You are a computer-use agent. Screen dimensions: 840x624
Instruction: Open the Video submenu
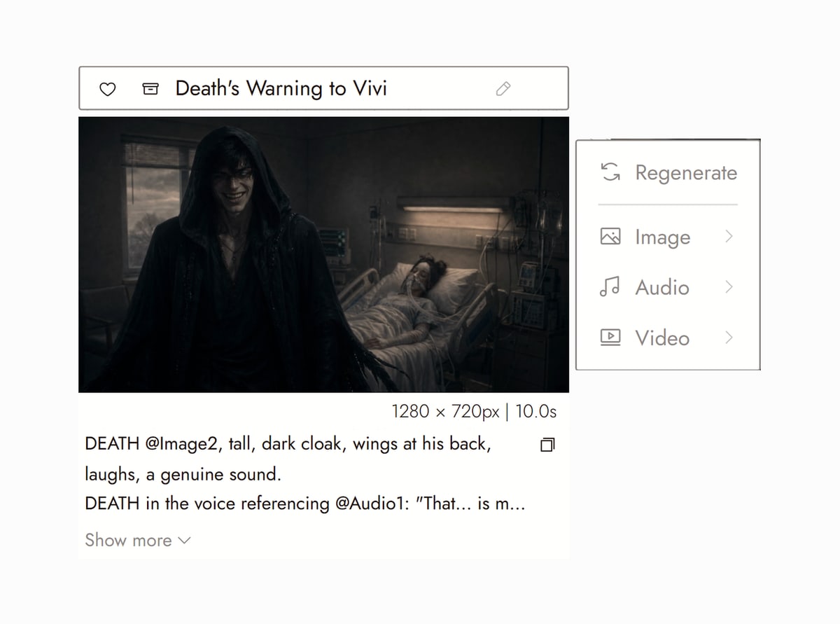668,338
